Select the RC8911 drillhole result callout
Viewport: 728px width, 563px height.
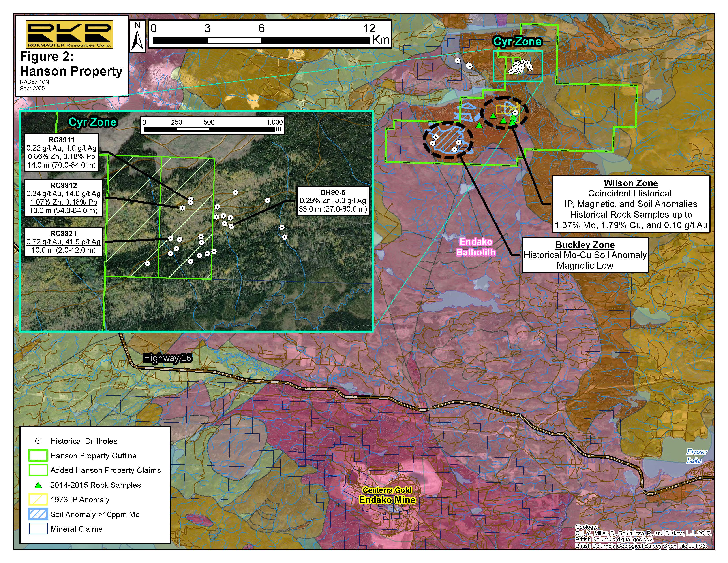pos(62,152)
